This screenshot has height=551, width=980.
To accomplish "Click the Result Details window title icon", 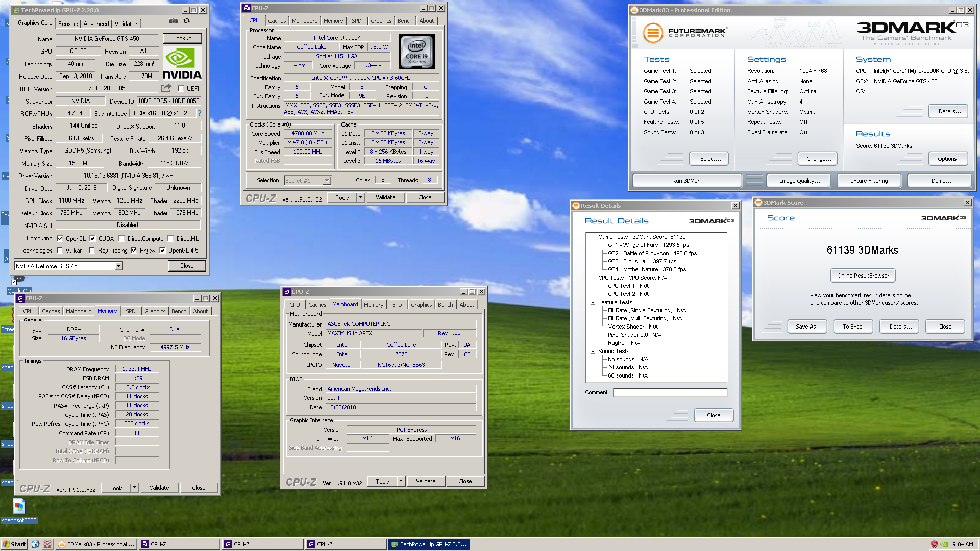I will pyautogui.click(x=576, y=206).
